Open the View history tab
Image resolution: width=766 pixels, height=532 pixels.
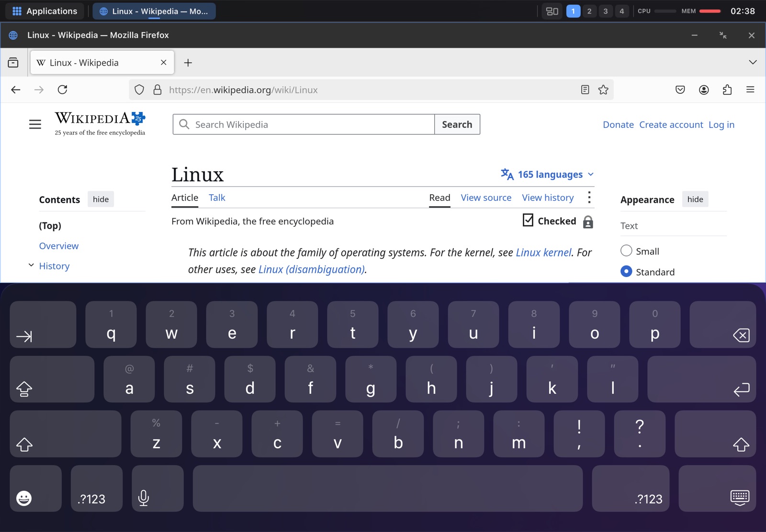coord(548,198)
